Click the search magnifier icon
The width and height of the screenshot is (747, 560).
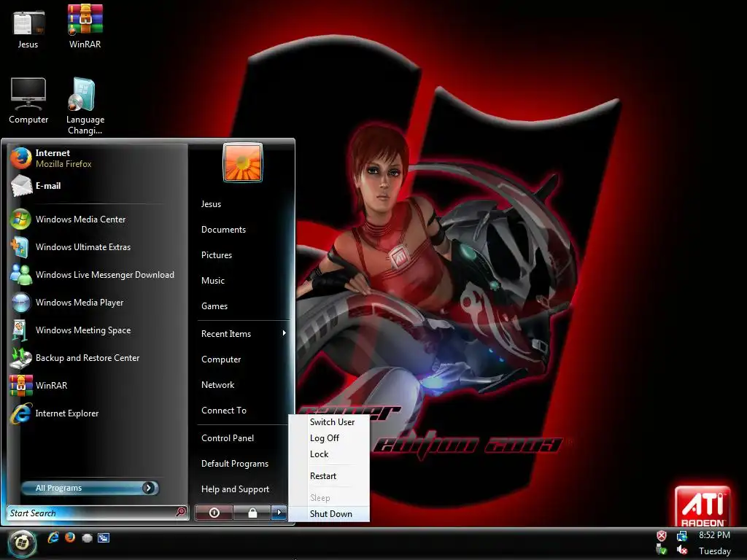(181, 512)
